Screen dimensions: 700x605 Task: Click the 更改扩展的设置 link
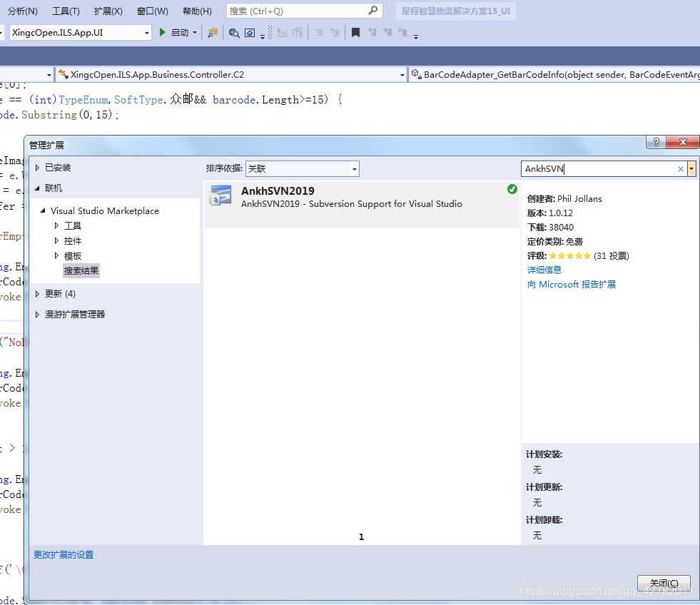click(64, 554)
